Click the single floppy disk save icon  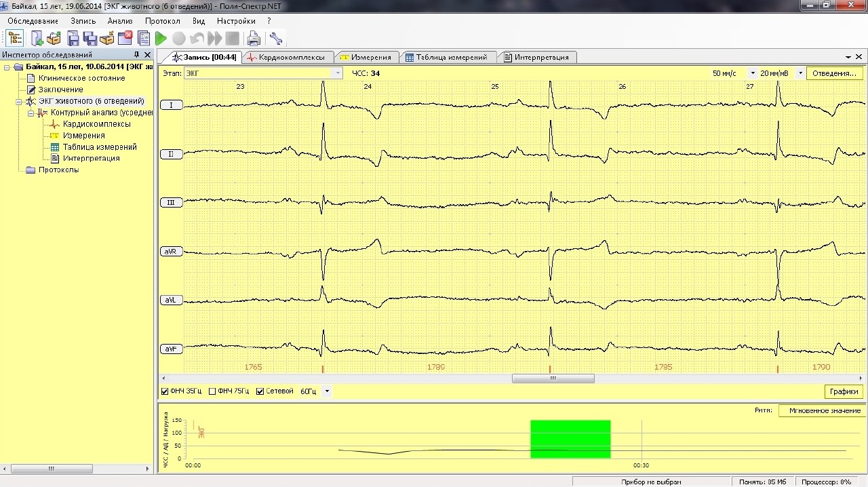coord(73,38)
